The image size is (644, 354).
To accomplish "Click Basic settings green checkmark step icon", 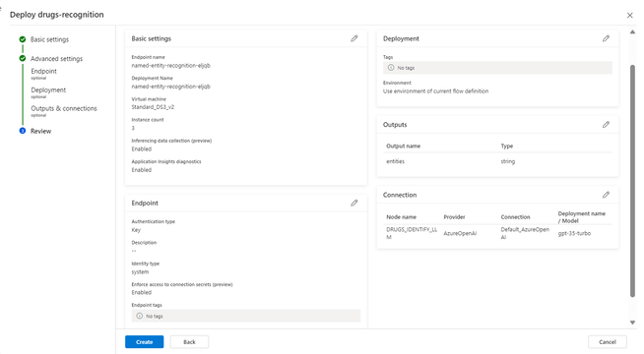I will [23, 39].
